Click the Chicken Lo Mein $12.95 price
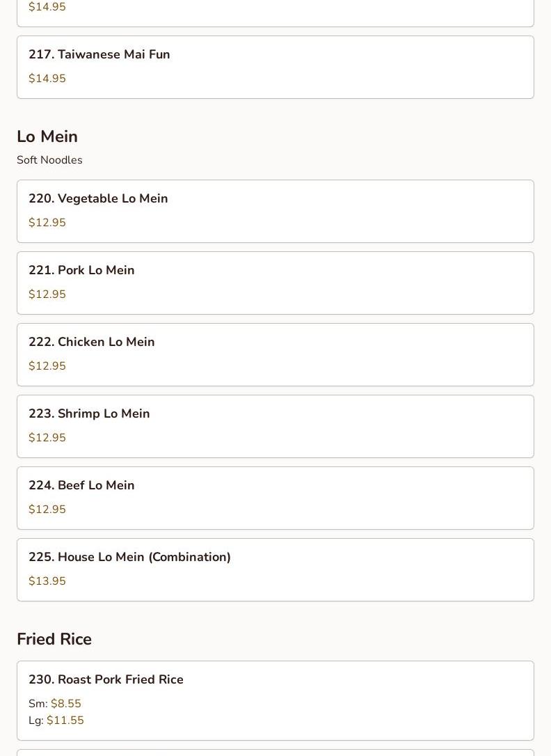Viewport: 551px width, 756px height. tap(47, 366)
